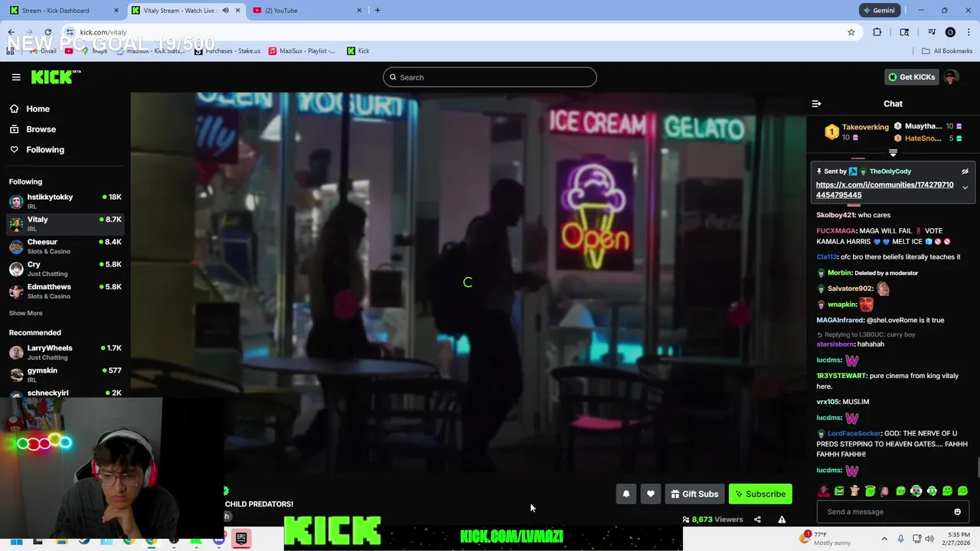Image resolution: width=980 pixels, height=551 pixels.
Task: Click the first red character emote in chat tray
Action: pos(823,491)
